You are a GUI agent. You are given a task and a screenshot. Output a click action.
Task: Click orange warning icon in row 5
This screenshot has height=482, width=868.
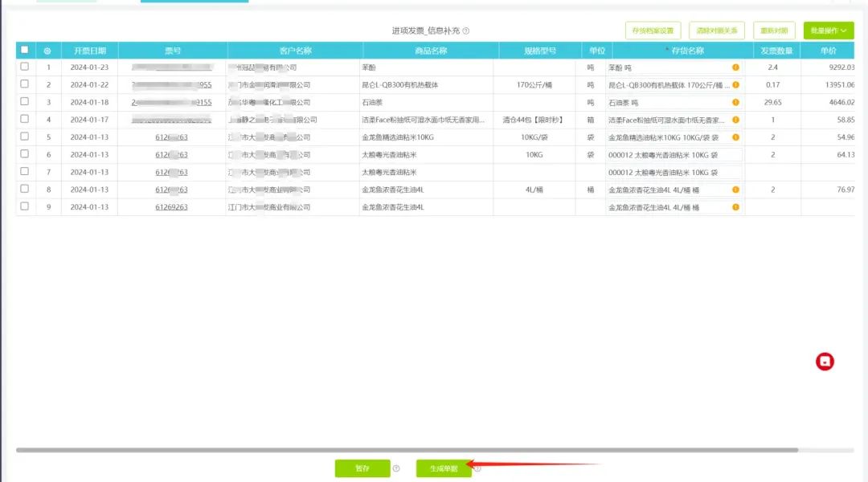point(735,137)
